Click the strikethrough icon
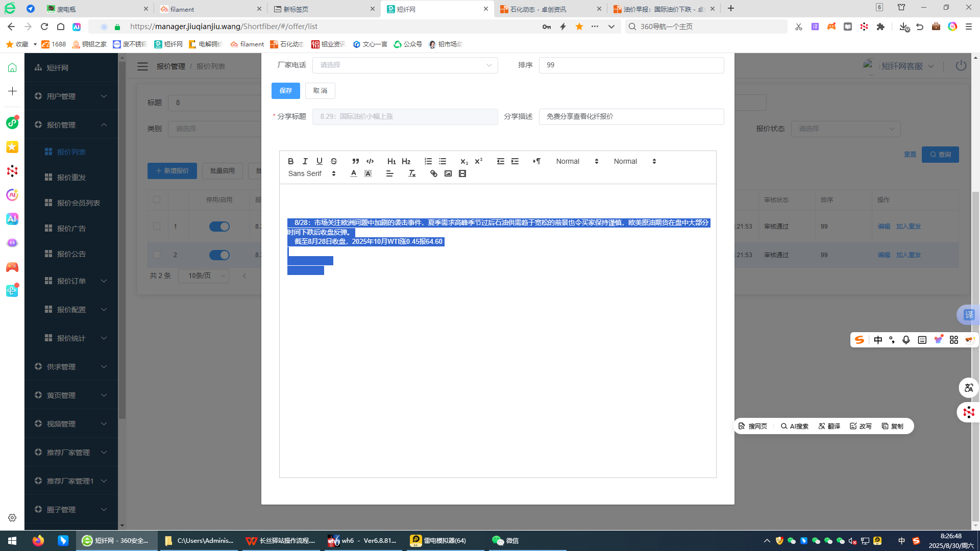This screenshot has width=980, height=551. pos(334,161)
